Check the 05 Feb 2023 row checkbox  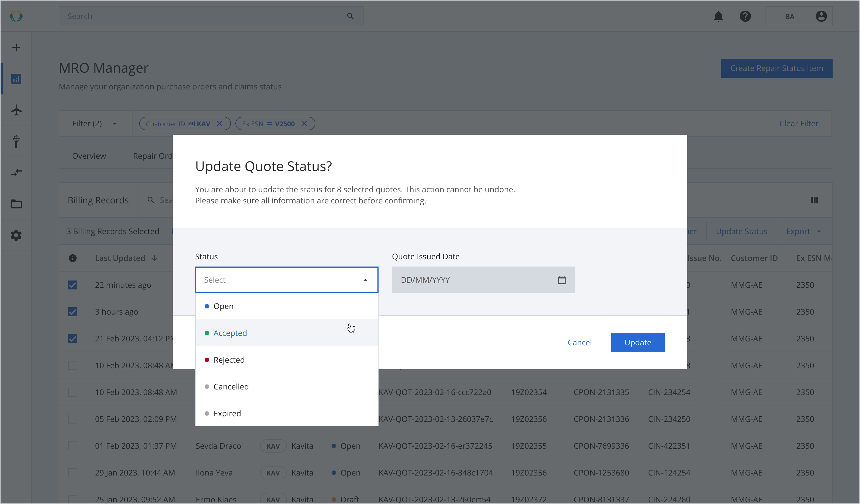[73, 419]
